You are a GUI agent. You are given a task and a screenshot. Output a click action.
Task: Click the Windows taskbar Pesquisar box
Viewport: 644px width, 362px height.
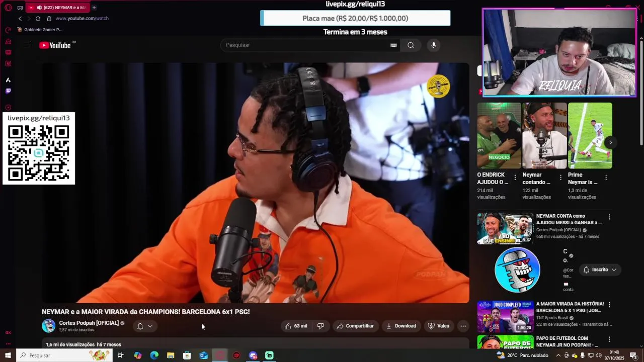[x=64, y=355]
